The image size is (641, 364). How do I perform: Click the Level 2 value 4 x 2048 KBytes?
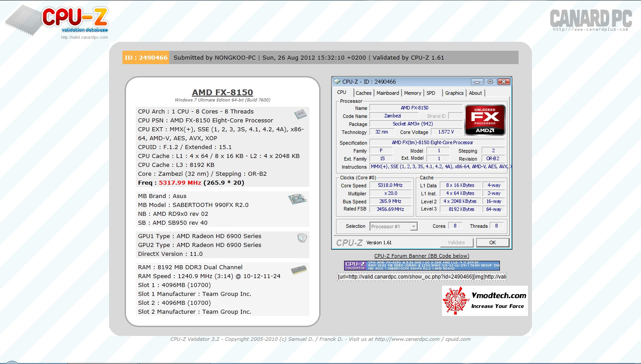pos(460,202)
